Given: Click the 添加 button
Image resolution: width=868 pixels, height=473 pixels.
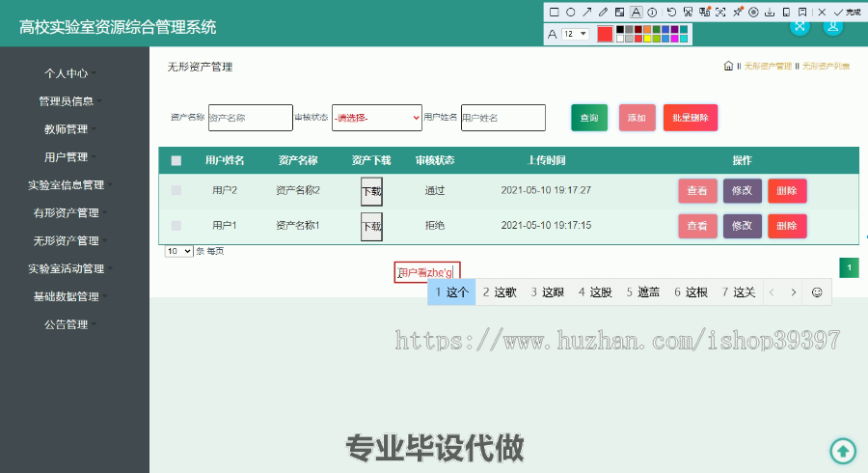Looking at the screenshot, I should (637, 118).
